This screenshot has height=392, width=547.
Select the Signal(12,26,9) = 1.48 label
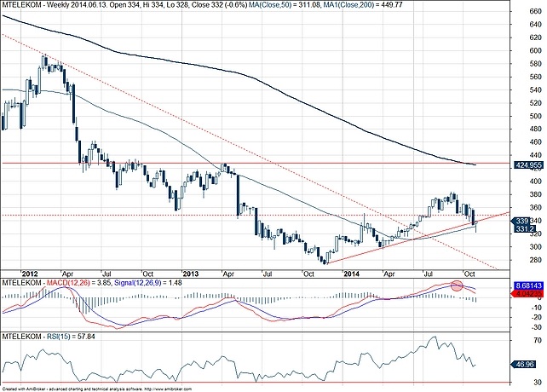pos(148,283)
